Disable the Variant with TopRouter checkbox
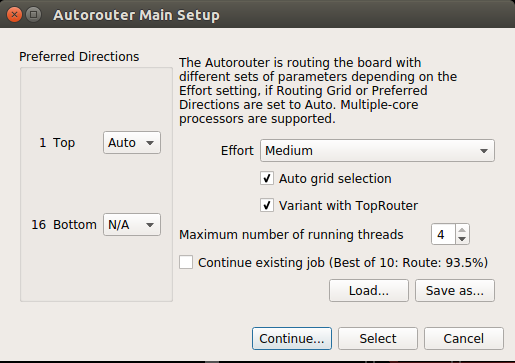515x363 pixels. tap(267, 205)
